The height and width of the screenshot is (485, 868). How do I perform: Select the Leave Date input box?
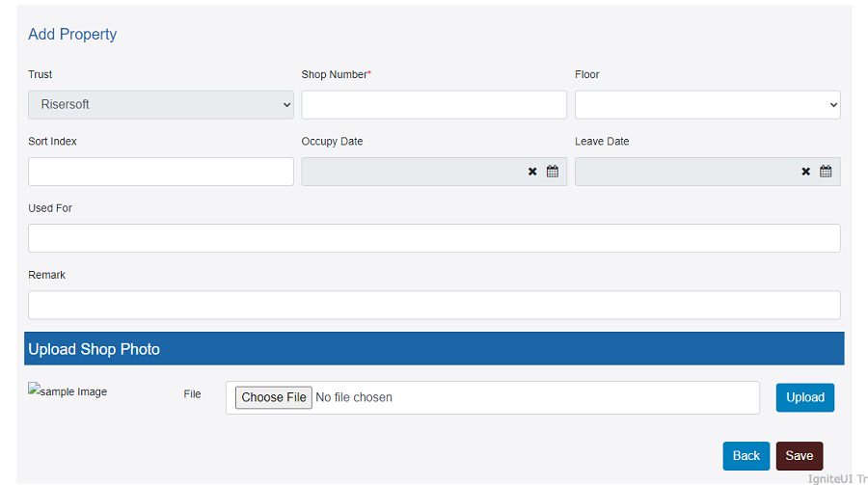coord(687,172)
